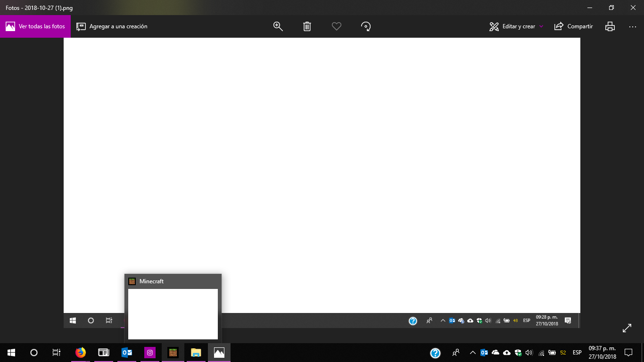The image size is (644, 362).
Task: Enter full screen with diagonal arrows icon
Action: [627, 328]
